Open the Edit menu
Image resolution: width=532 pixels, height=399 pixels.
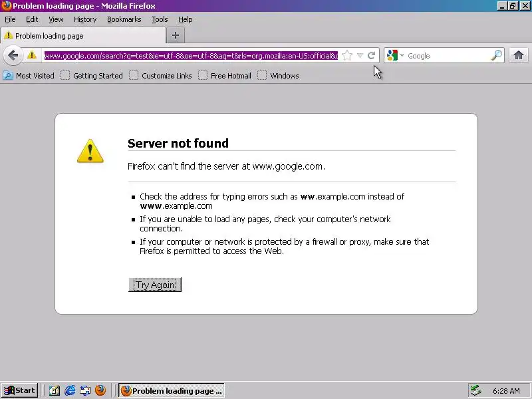click(32, 20)
